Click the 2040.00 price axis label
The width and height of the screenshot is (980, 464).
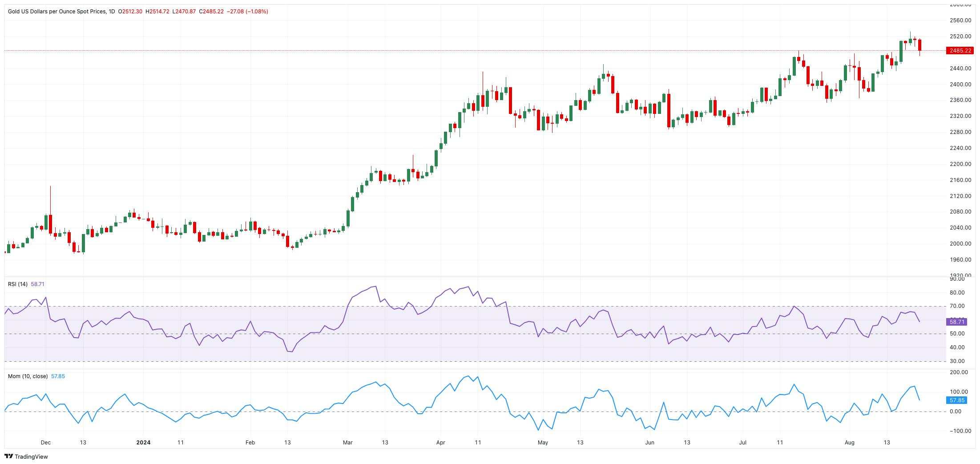point(960,228)
